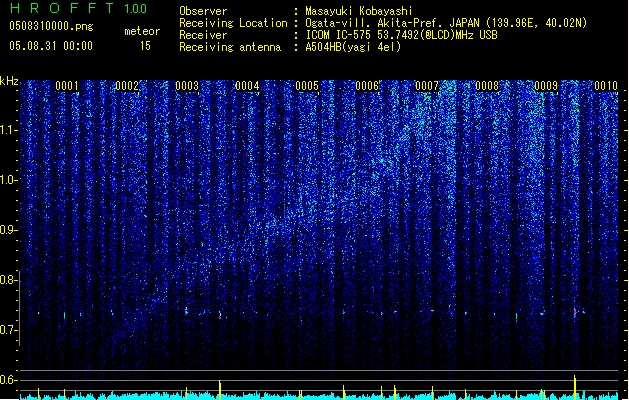The image size is (629, 400).
Task: Click the 0.6 kHz axis tick label
Action: tap(9, 380)
